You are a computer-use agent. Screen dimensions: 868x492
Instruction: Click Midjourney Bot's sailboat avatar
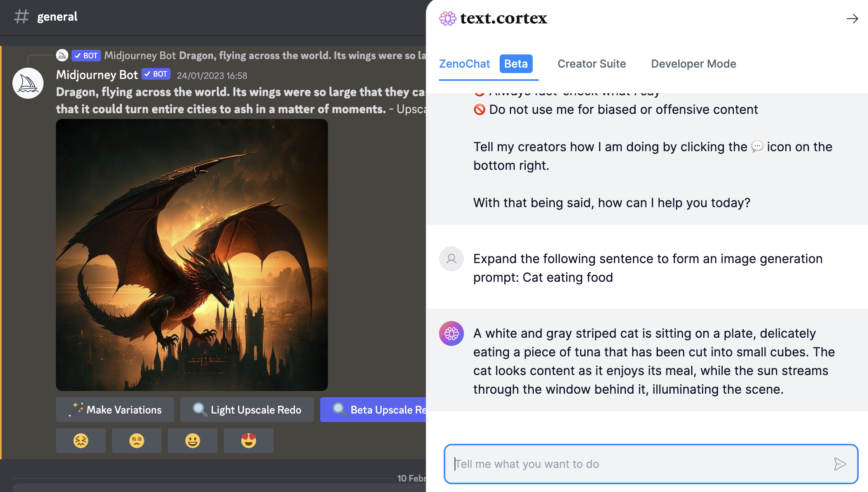point(28,83)
